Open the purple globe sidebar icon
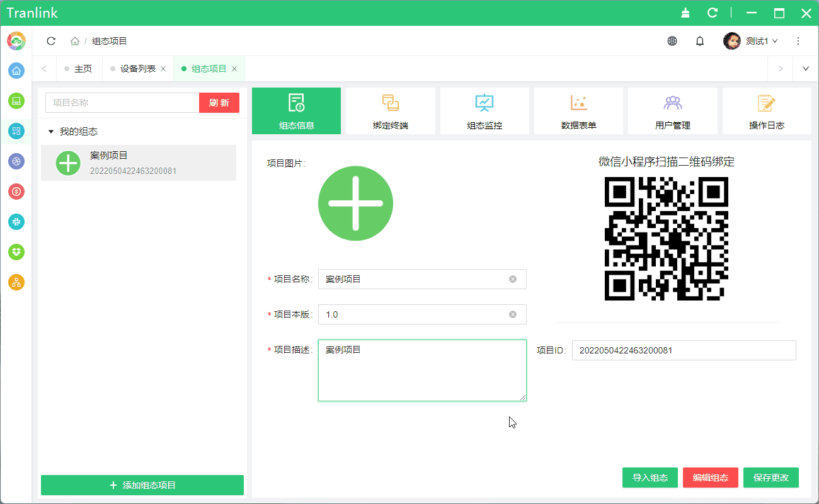Image resolution: width=819 pixels, height=504 pixels. (x=16, y=161)
